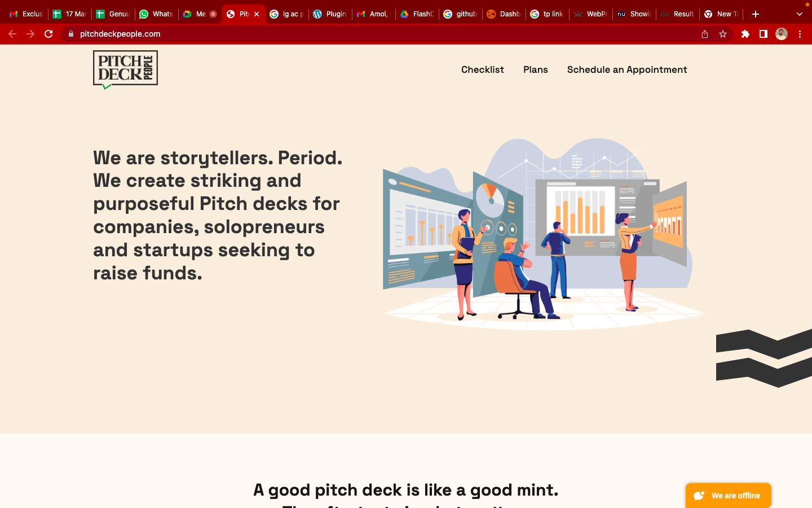Click the address bar URL field
This screenshot has height=508, width=812.
point(338,34)
